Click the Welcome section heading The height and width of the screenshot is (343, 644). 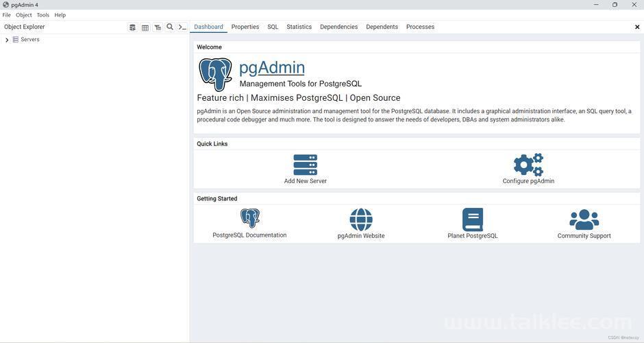pos(209,47)
